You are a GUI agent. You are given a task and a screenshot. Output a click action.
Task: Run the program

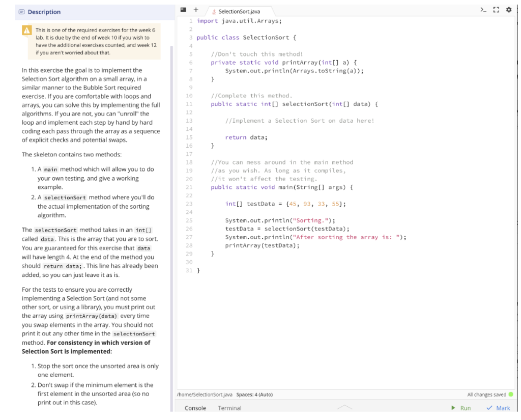tap(461, 408)
